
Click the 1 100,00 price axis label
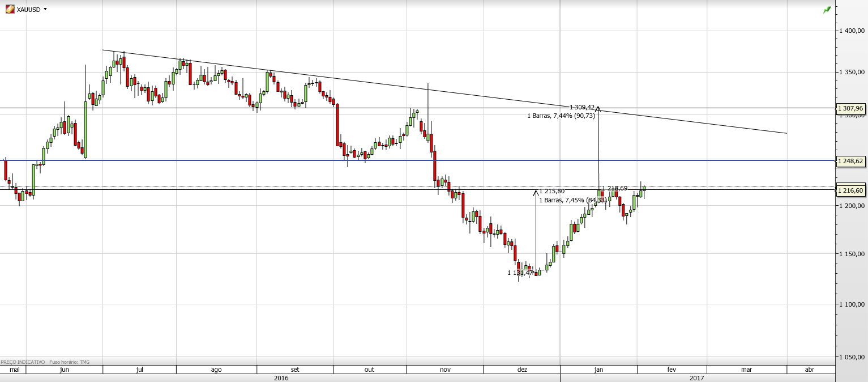[x=852, y=304]
